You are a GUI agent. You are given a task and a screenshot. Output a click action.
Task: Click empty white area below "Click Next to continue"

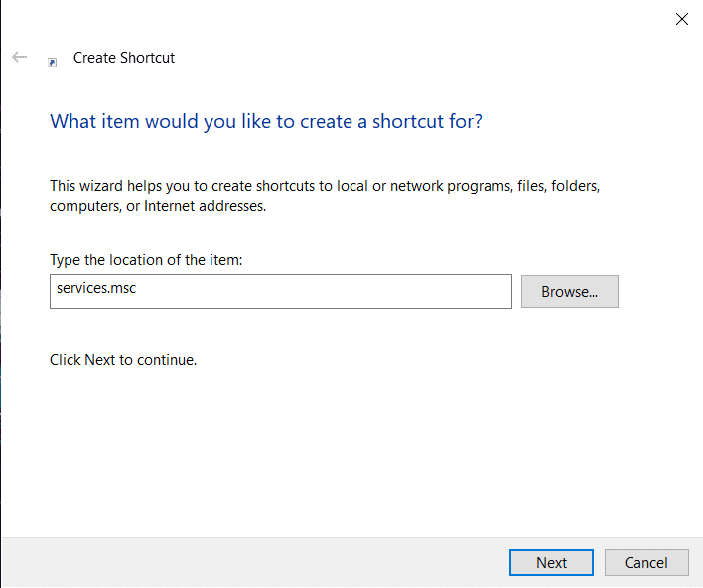point(348,447)
